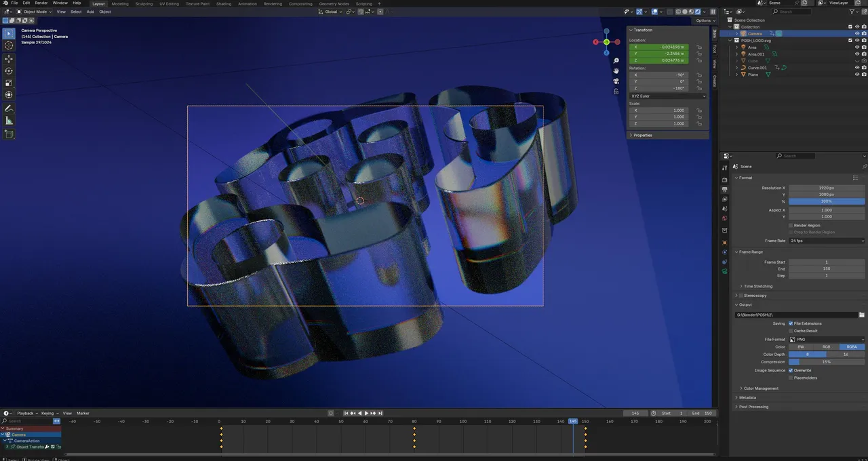Open the Object Mode dropdown

(34, 12)
